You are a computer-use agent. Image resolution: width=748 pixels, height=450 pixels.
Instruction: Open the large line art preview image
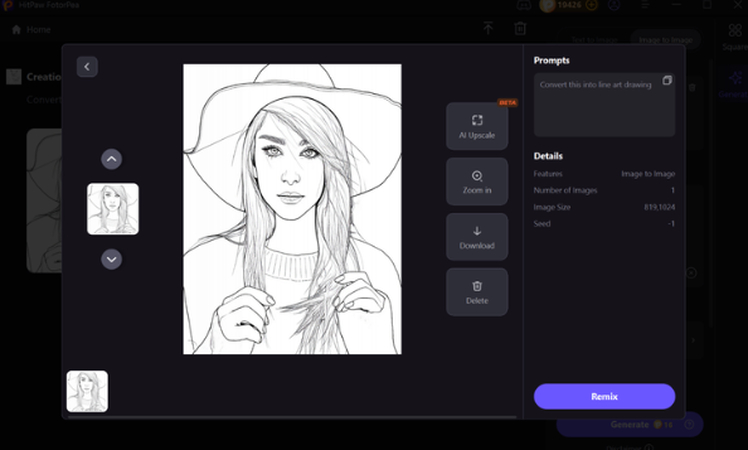(292, 209)
